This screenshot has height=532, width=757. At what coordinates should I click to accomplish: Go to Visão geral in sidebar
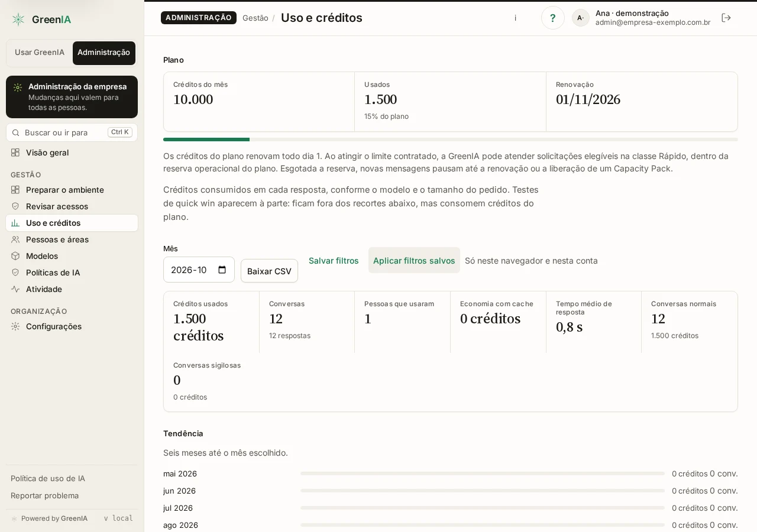click(72, 153)
